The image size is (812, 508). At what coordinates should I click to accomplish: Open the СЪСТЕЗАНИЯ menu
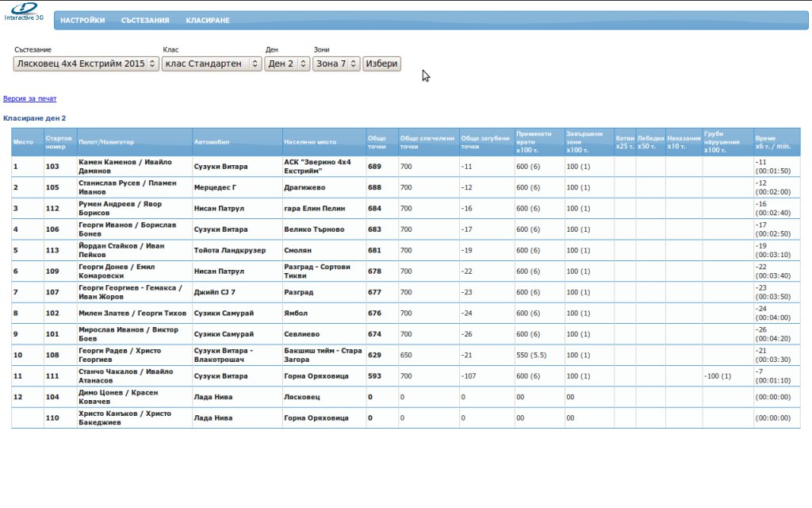(145, 20)
